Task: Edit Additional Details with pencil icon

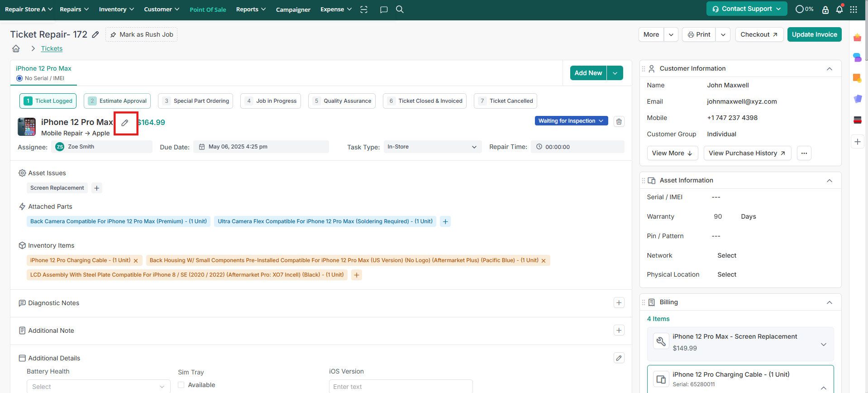Action: coord(619,358)
